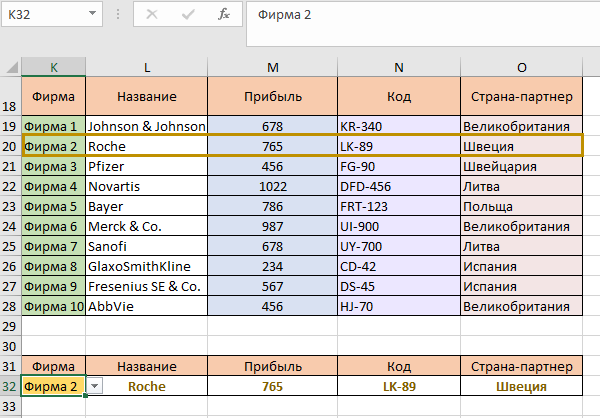Click the Название header in row 31
600x418 pixels.
pos(147,366)
